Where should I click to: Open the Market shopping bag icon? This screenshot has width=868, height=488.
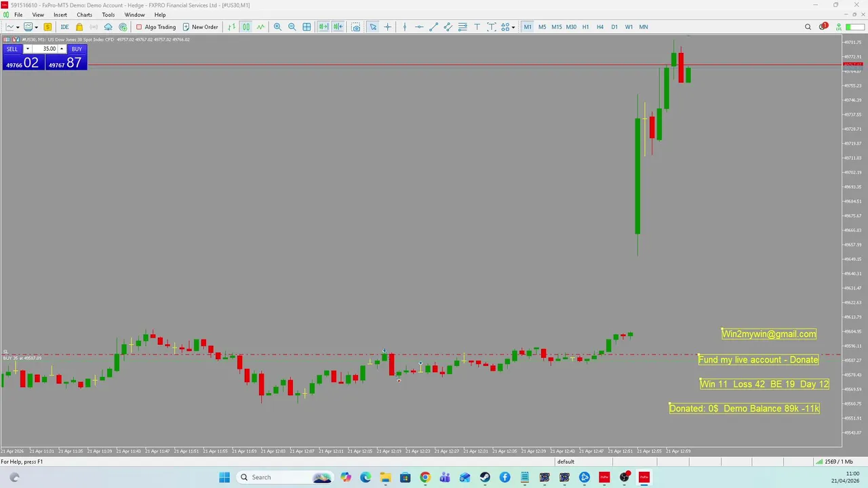tap(79, 27)
